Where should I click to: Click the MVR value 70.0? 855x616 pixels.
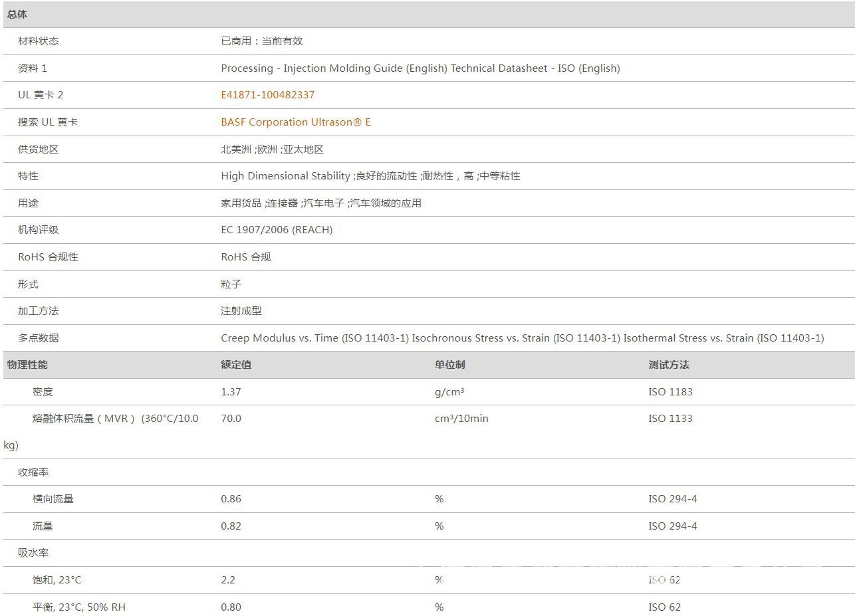[x=231, y=419]
